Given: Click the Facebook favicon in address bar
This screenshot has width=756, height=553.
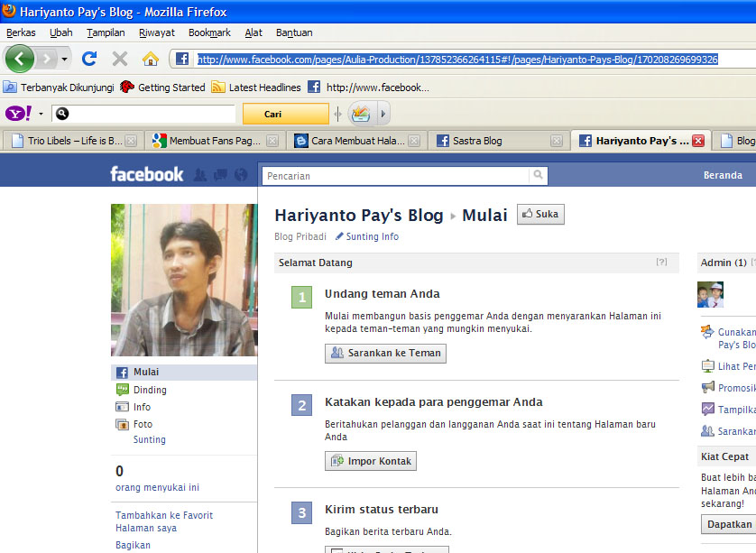Looking at the screenshot, I should [x=181, y=59].
